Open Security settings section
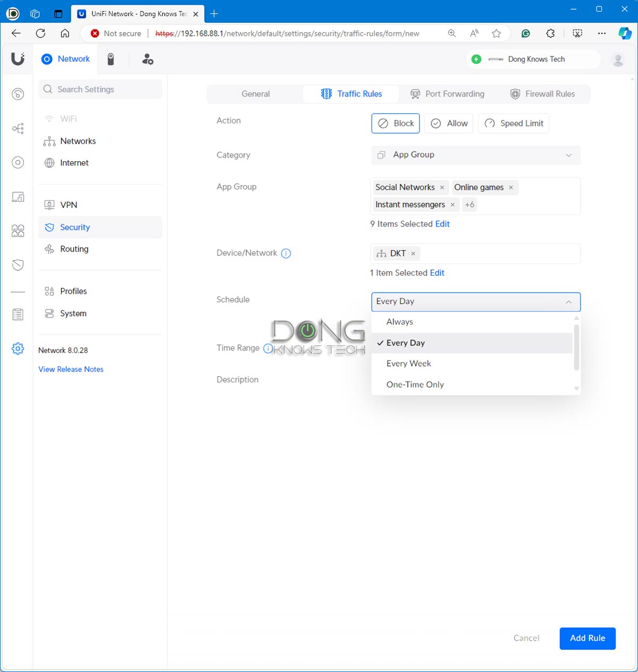Image resolution: width=638 pixels, height=672 pixels. point(100,227)
